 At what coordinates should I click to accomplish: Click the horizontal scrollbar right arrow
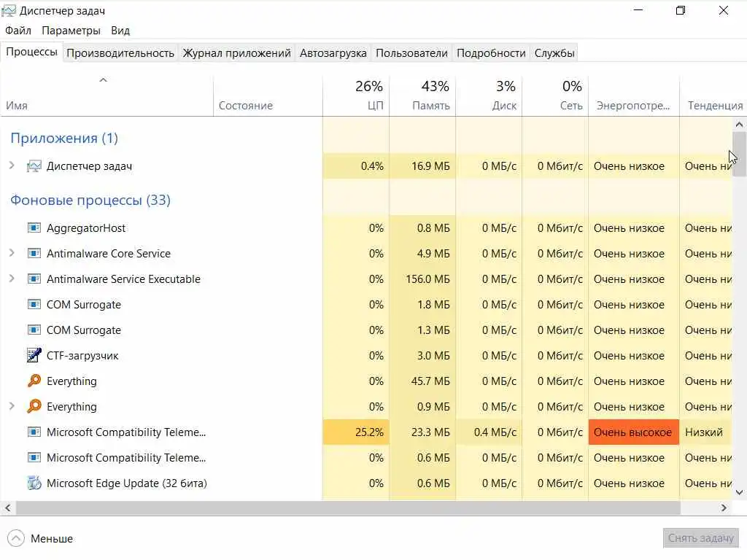coord(724,508)
